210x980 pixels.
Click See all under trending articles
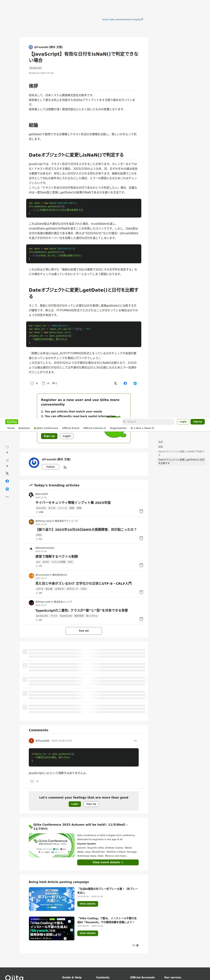click(83, 631)
